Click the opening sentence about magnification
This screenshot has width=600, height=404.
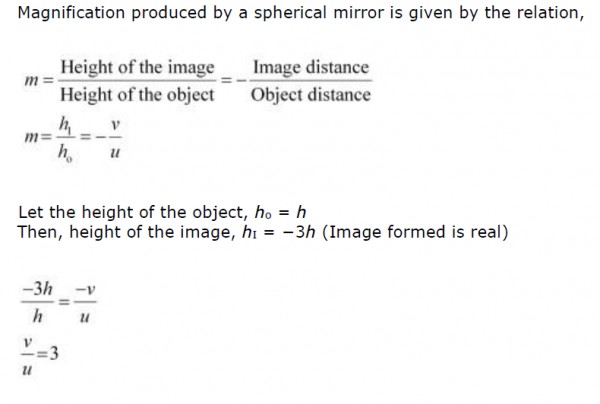[x=301, y=13]
